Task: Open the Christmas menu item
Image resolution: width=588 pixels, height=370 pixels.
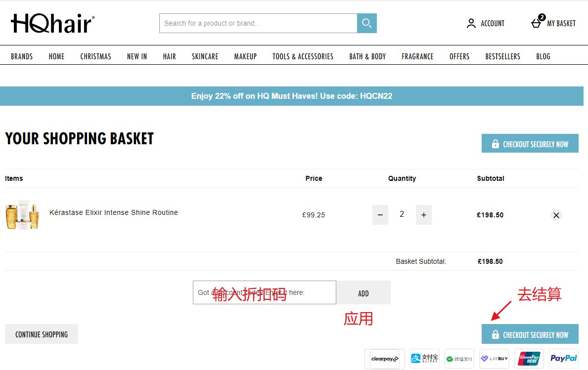Action: click(x=95, y=56)
